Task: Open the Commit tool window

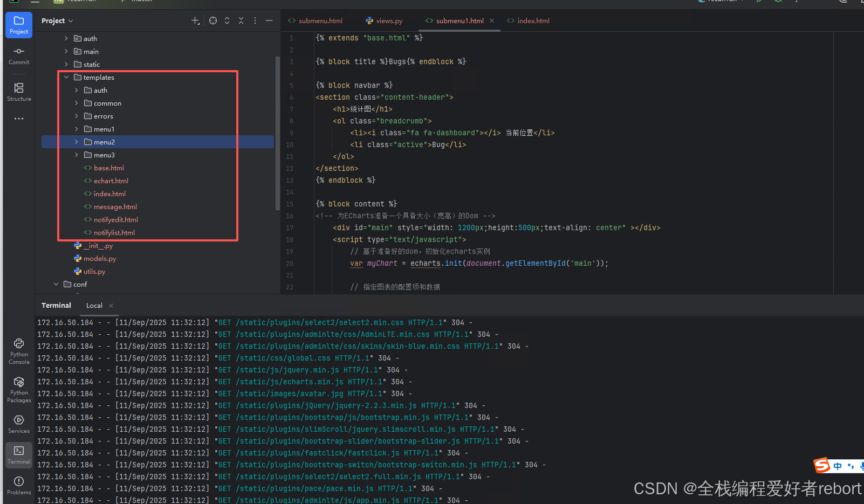Action: [x=19, y=56]
